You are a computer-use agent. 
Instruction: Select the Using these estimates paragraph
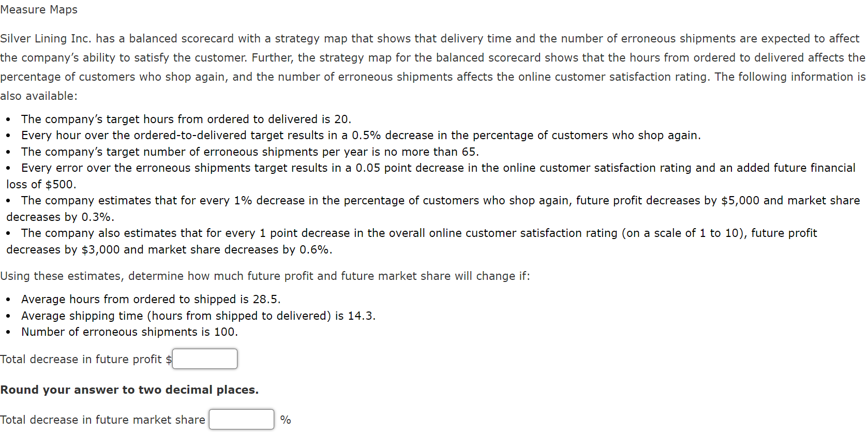265,276
